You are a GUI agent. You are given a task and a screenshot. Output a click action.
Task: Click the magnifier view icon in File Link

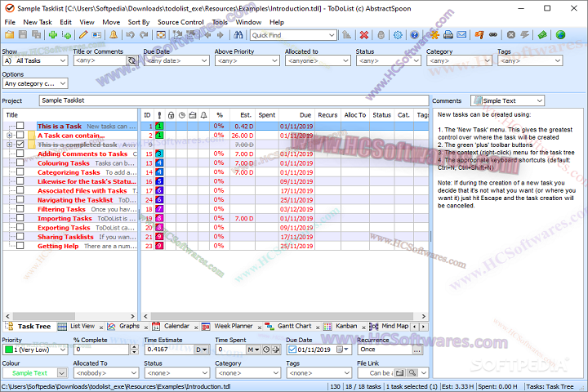[412, 373]
